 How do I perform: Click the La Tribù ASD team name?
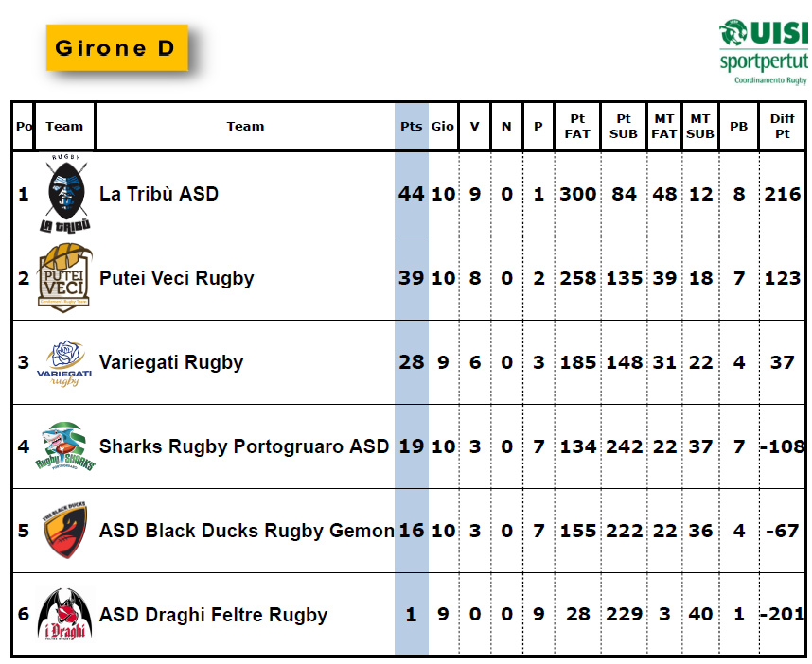click(x=159, y=194)
